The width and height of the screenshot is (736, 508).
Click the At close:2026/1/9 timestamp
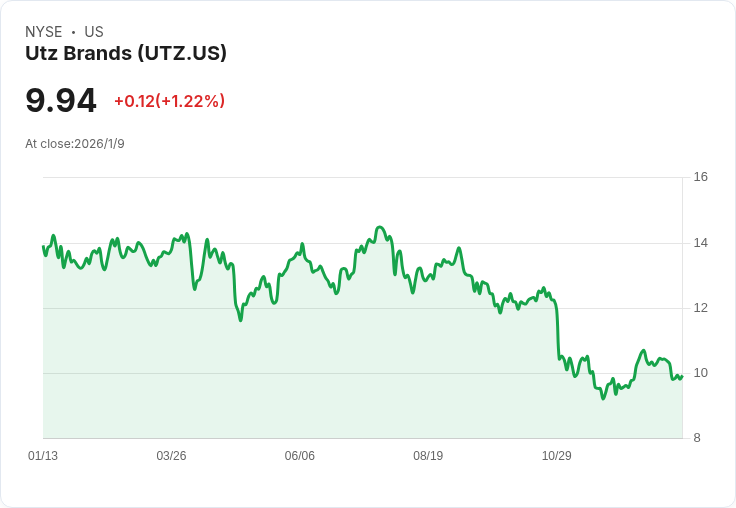coord(75,144)
